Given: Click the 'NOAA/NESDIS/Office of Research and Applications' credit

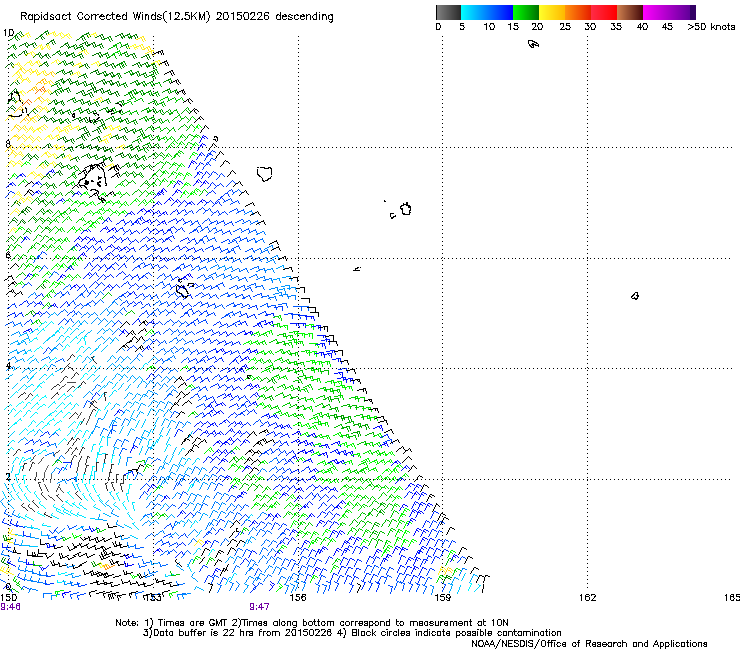Looking at the screenshot, I should tap(589, 644).
